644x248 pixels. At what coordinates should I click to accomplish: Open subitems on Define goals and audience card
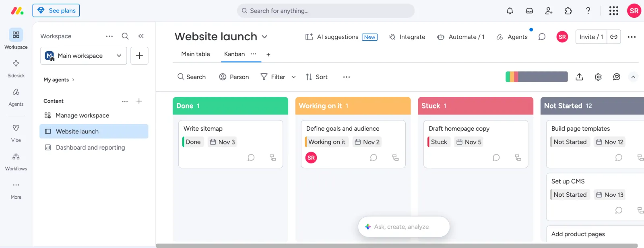[x=395, y=157]
